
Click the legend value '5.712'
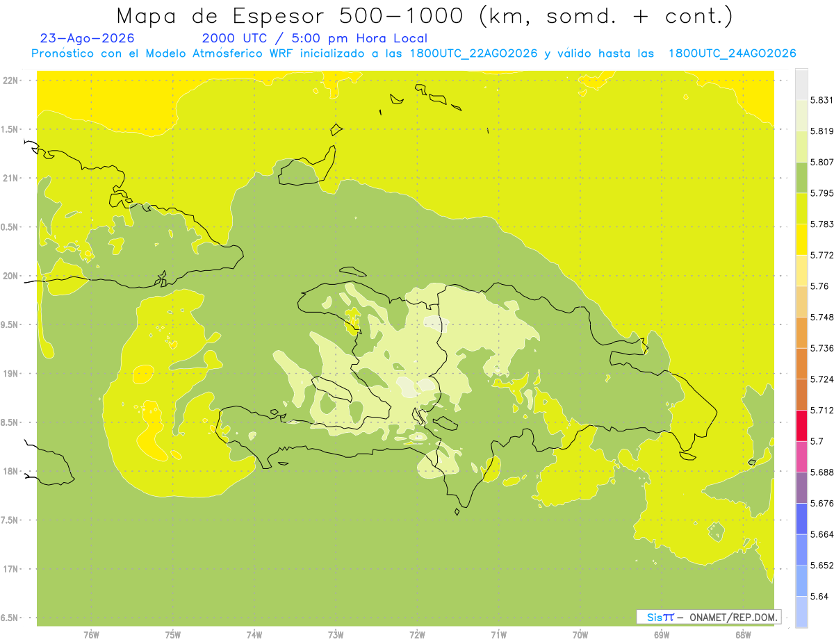tap(821, 410)
